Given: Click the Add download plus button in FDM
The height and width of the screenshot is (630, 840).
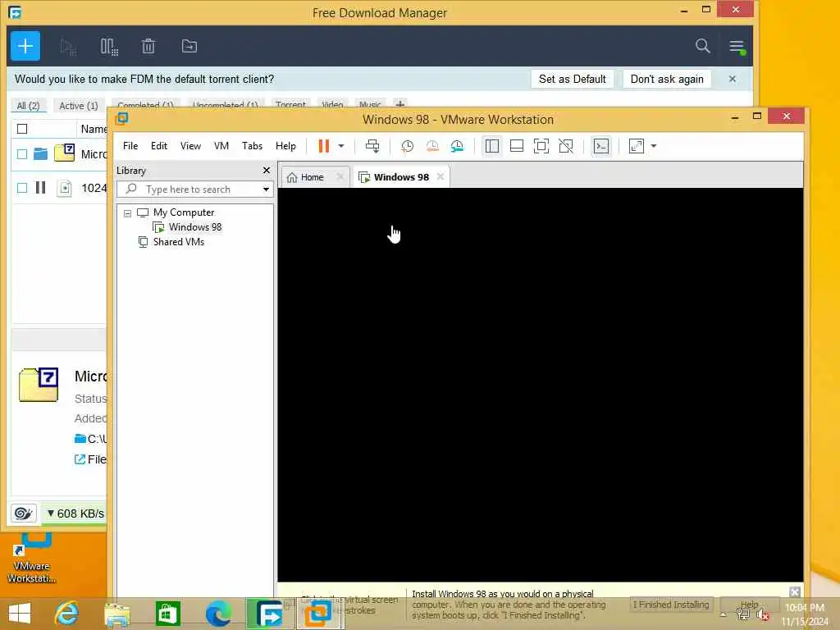Looking at the screenshot, I should click(25, 46).
